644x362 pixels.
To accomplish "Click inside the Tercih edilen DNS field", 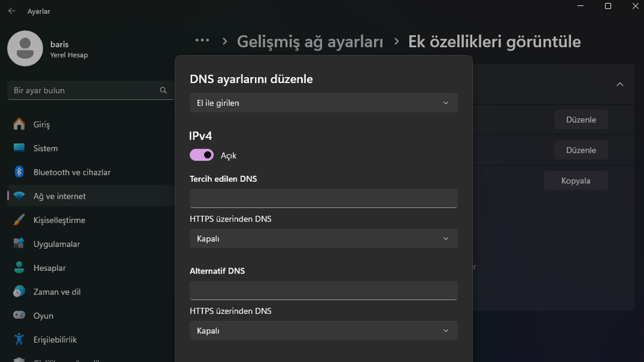I will click(x=323, y=198).
